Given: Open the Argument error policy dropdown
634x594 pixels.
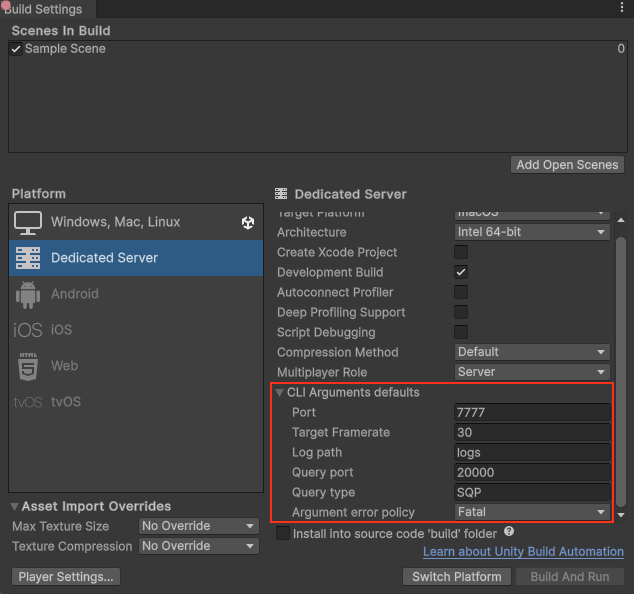Looking at the screenshot, I should (532, 512).
